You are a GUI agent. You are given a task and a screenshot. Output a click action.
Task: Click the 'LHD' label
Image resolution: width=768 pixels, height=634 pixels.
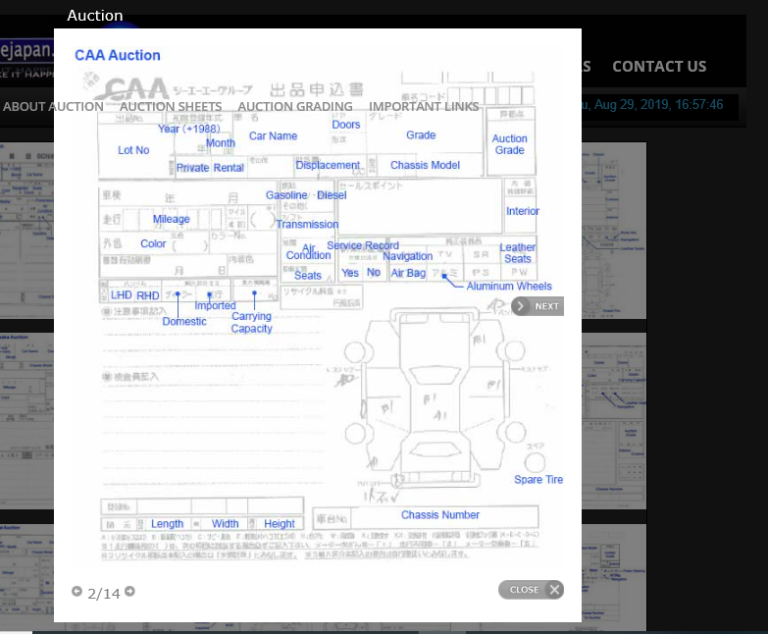coord(121,295)
